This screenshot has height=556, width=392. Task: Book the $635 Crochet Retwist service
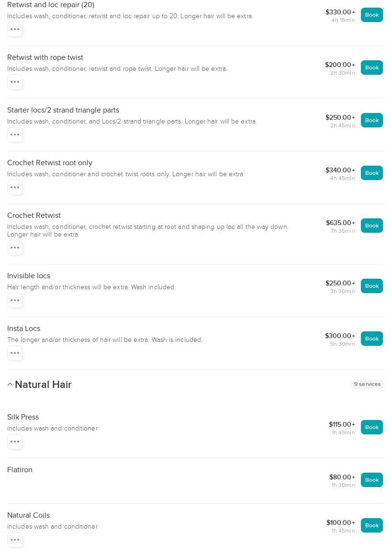pyautogui.click(x=371, y=226)
